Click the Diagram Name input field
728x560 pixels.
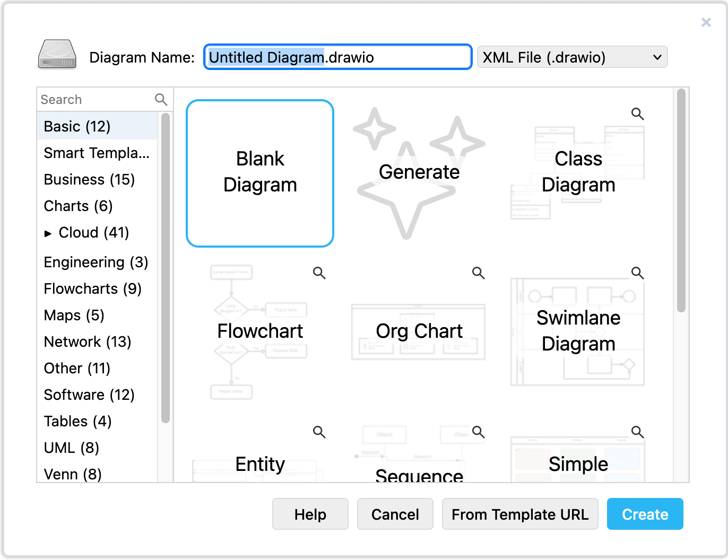click(x=337, y=57)
